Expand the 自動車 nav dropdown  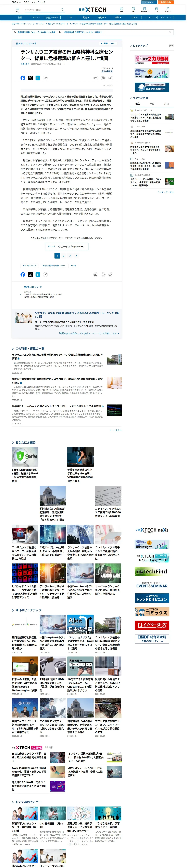coord(102,18)
